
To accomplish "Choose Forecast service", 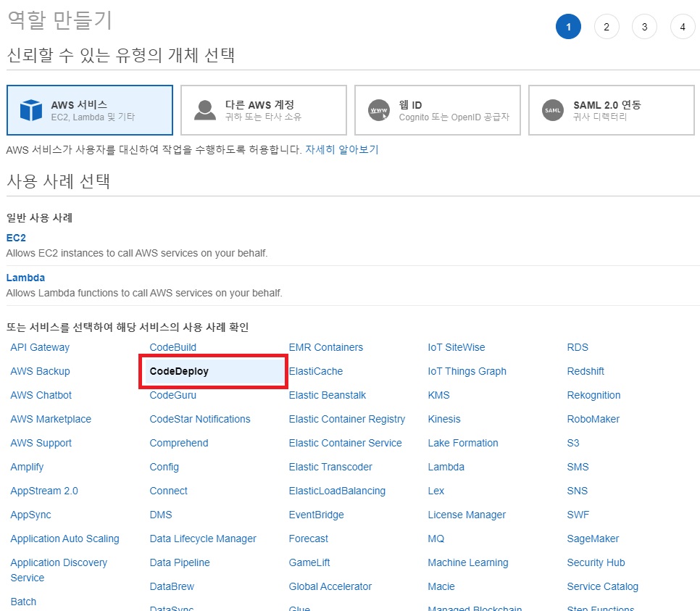I will [309, 539].
